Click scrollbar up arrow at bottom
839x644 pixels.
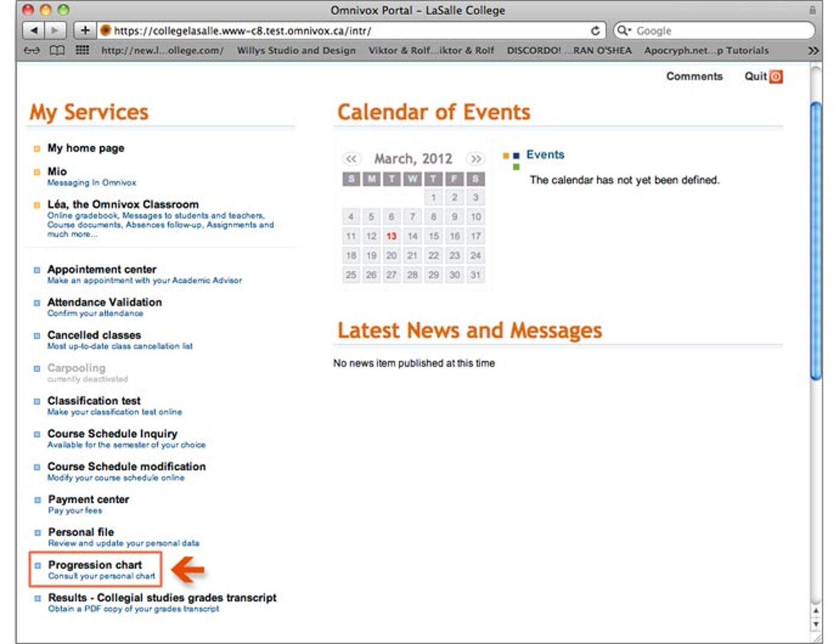(816, 611)
